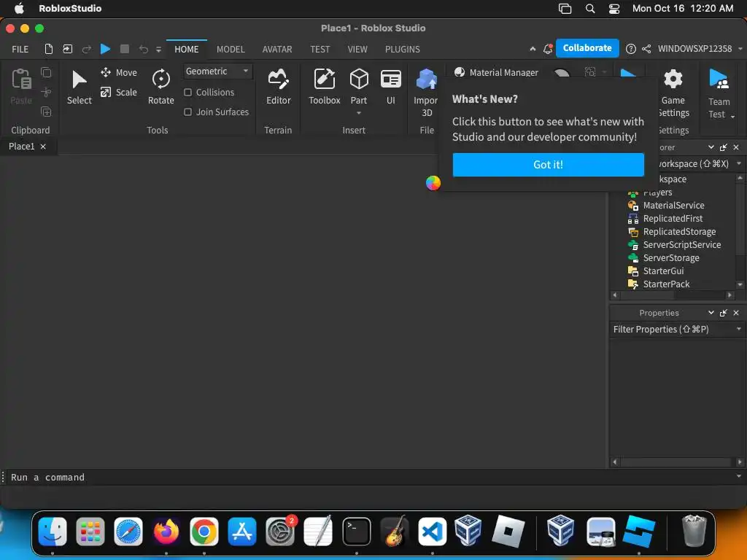The height and width of the screenshot is (560, 747).
Task: Select ReplicatedFirst in Explorer
Action: 672,219
